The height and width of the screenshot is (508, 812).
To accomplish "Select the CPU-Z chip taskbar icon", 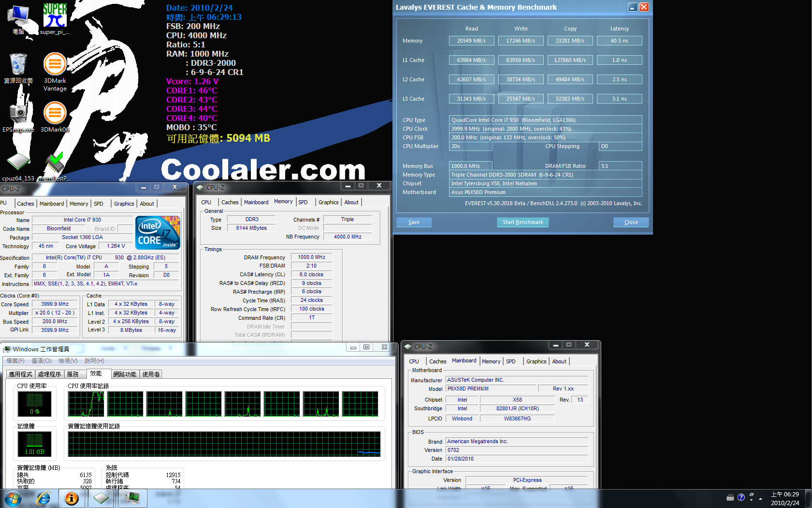I will click(101, 498).
